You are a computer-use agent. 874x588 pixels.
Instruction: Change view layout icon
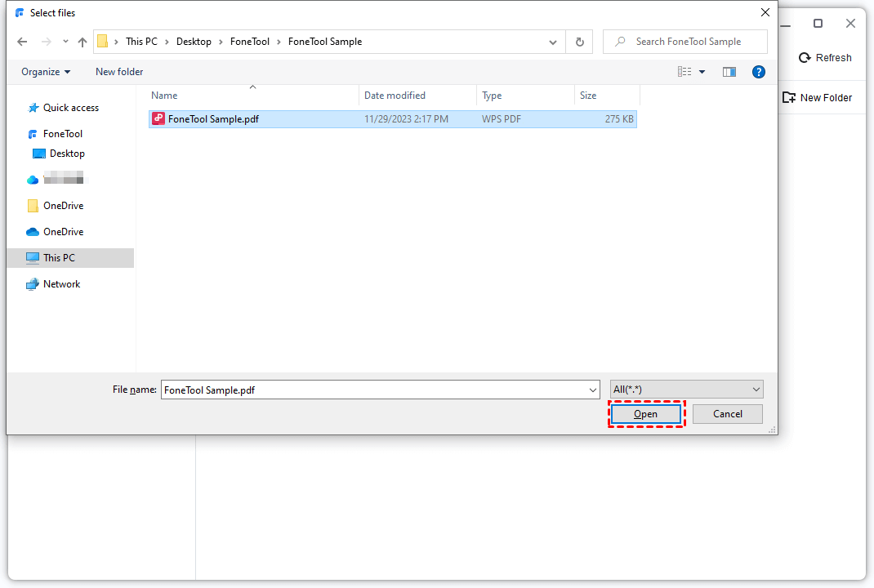point(684,72)
